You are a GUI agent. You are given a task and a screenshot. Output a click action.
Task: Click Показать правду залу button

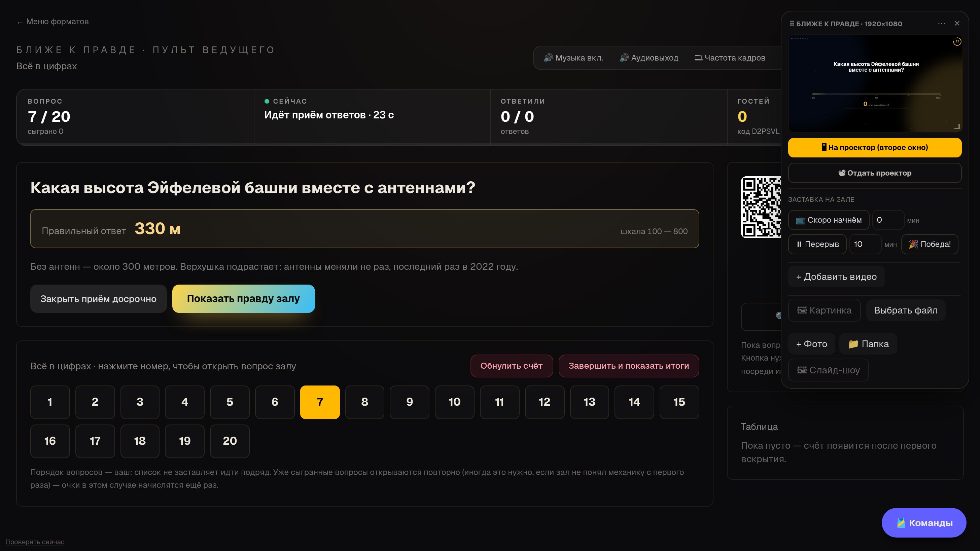click(x=243, y=299)
